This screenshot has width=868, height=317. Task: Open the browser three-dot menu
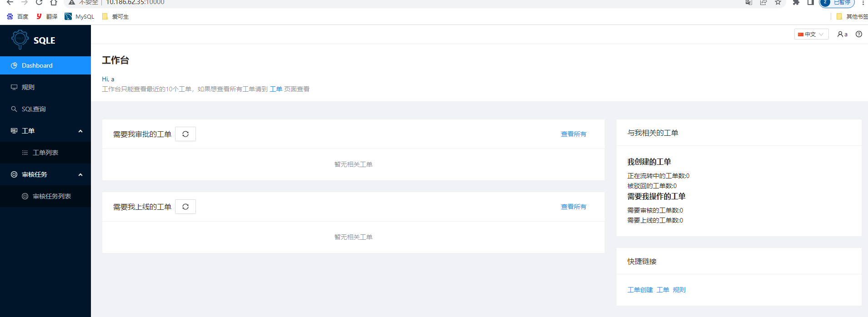(x=863, y=2)
